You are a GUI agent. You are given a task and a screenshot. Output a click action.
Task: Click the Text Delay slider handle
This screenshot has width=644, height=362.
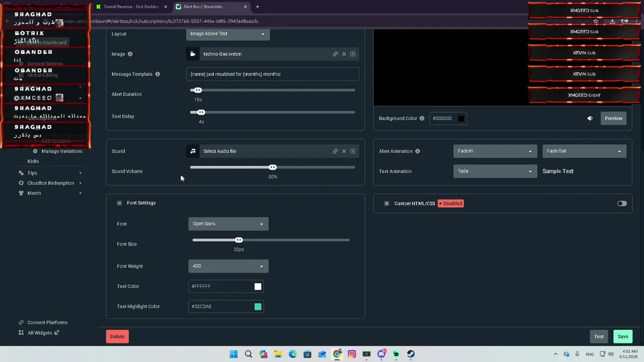point(201,112)
